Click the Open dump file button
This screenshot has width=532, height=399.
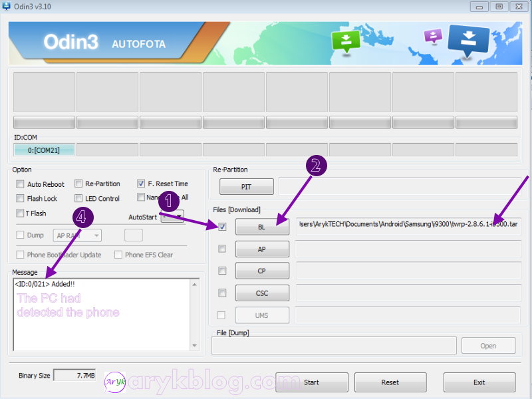pos(488,346)
